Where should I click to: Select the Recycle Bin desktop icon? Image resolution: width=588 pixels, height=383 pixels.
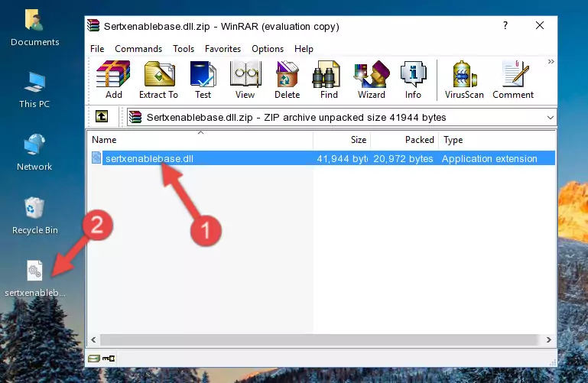click(x=35, y=216)
